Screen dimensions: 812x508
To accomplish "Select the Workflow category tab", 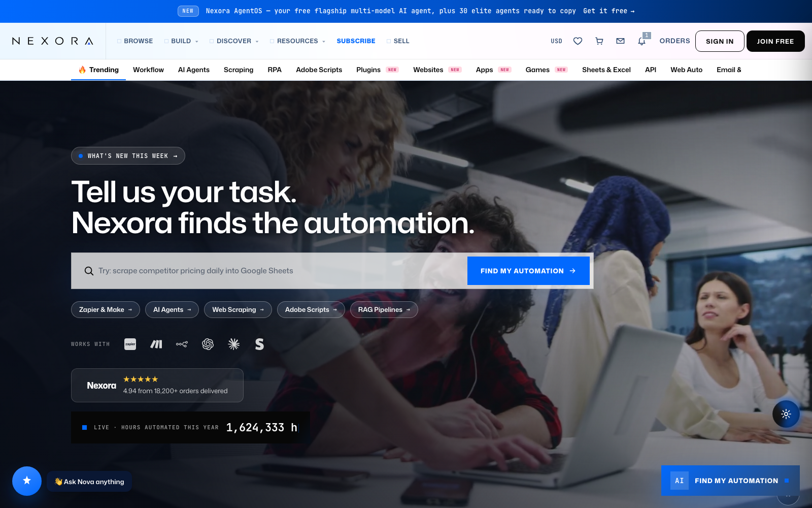I will [x=148, y=70].
